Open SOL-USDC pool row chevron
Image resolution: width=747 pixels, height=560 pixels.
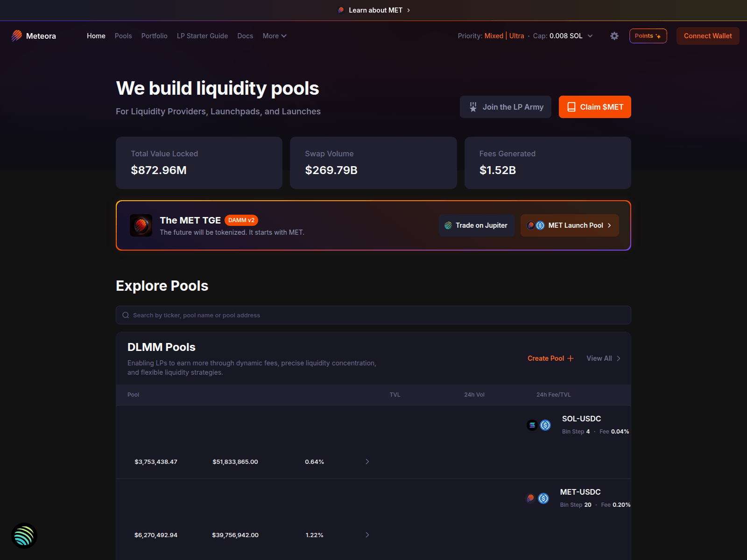(367, 462)
